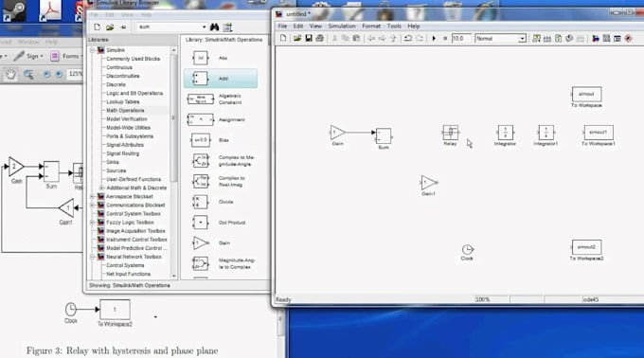Image resolution: width=644 pixels, height=358 pixels.
Task: Select the simout1 To Workspace1 block
Action: [599, 133]
